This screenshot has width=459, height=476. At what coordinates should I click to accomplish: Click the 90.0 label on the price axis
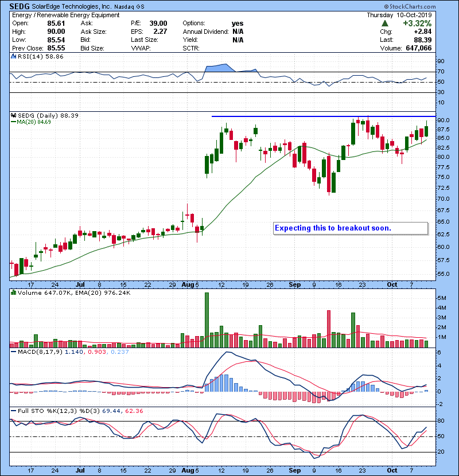[443, 120]
